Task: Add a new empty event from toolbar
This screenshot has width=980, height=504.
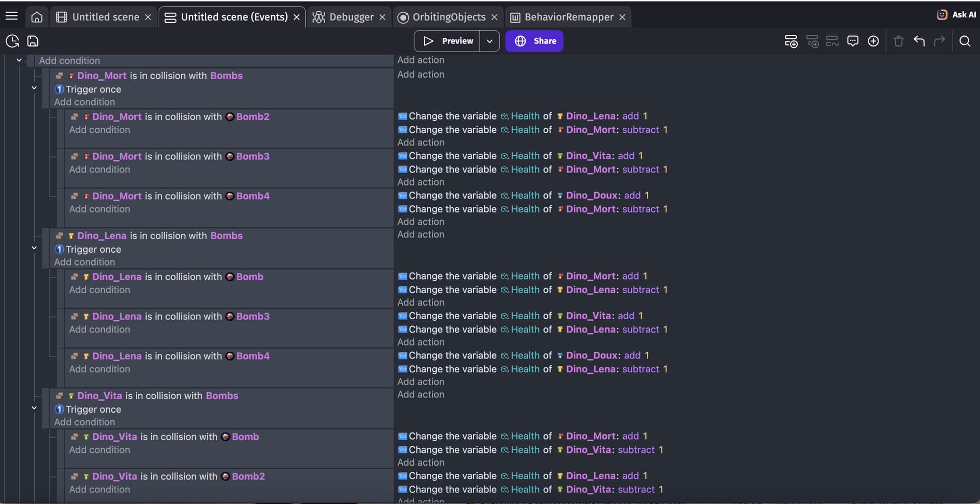Action: 791,41
